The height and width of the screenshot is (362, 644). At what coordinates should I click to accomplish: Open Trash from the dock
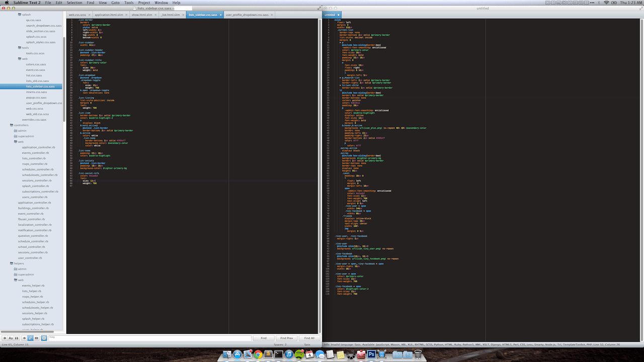(x=418, y=354)
